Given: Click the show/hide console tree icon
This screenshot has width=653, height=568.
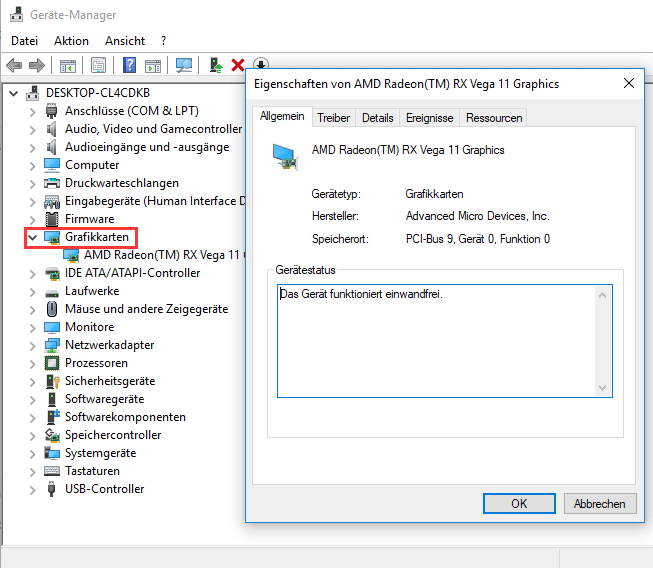Looking at the screenshot, I should pos(68,65).
